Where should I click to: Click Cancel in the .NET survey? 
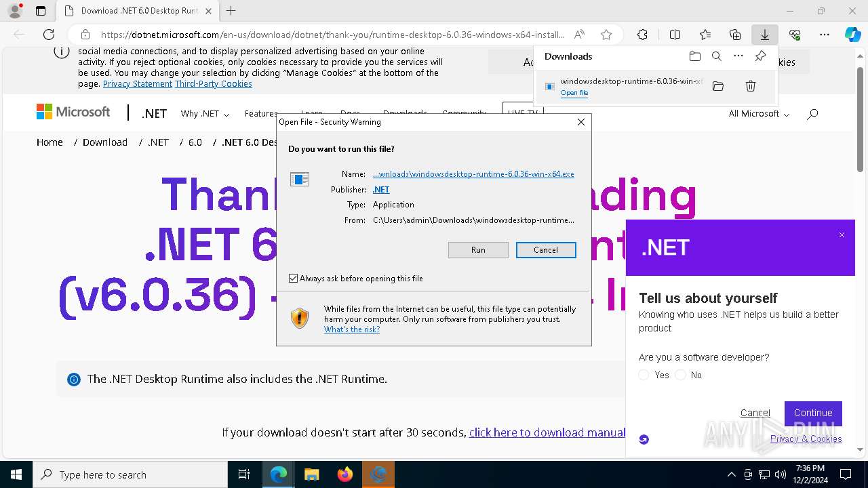(x=755, y=413)
